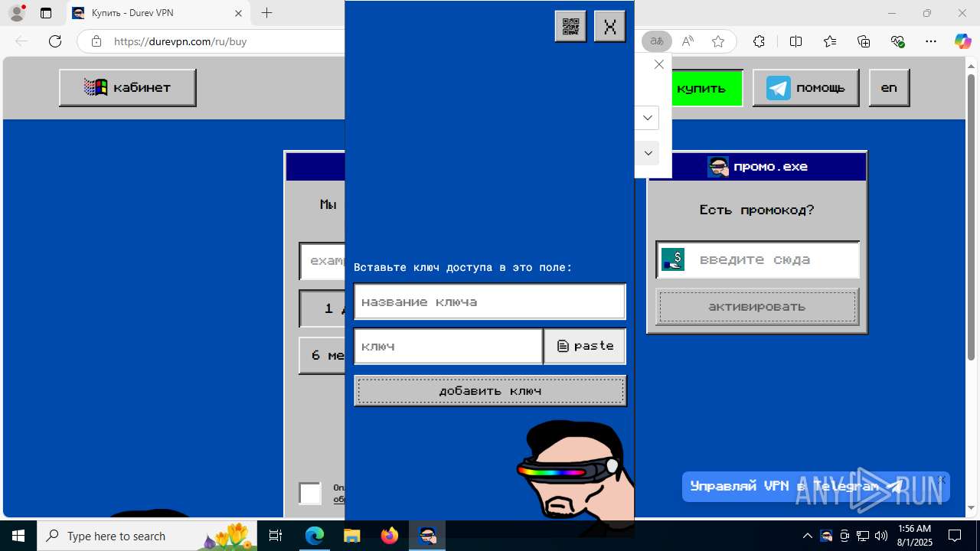The height and width of the screenshot is (551, 980).
Task: Close the Durev VPN app window
Action: (610, 27)
